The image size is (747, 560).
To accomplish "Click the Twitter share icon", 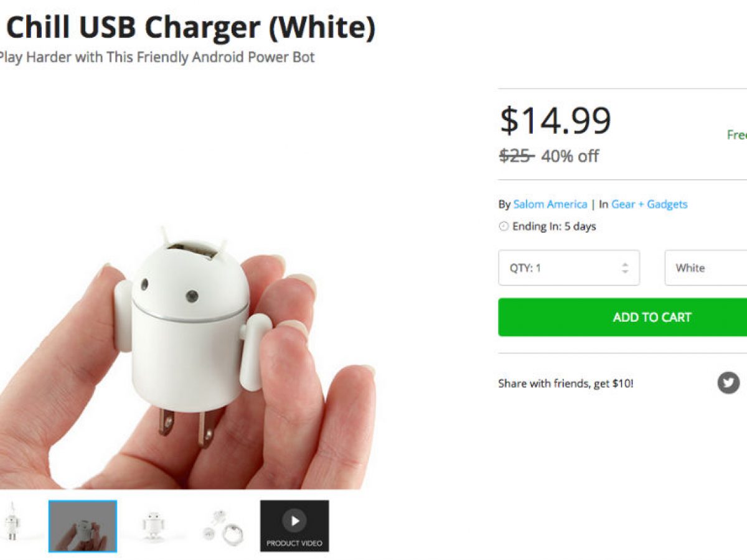I will tap(728, 382).
